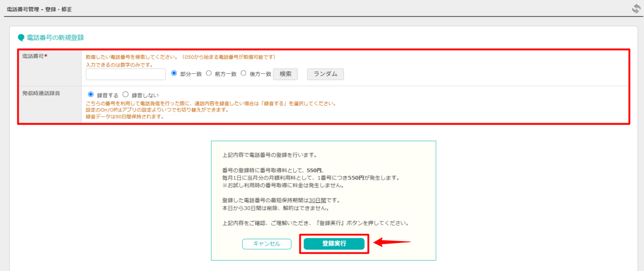Select the 前方一致 radio button
This screenshot has width=644, height=271.
click(209, 73)
